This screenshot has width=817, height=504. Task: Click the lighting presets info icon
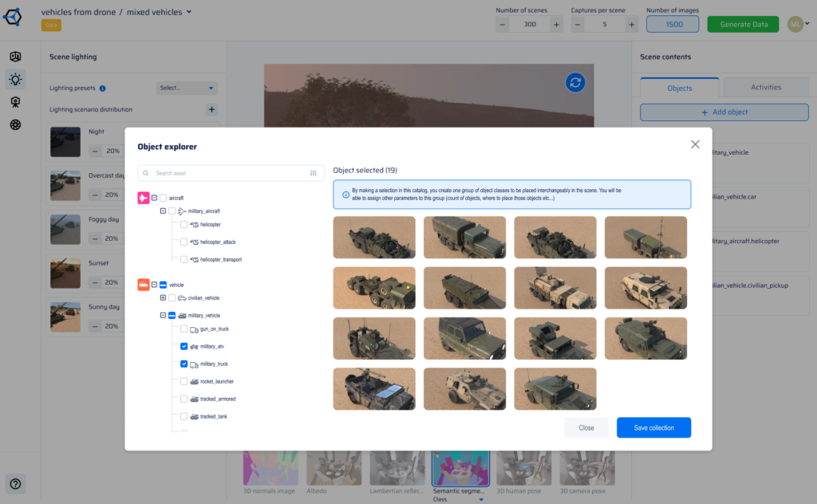click(x=102, y=89)
